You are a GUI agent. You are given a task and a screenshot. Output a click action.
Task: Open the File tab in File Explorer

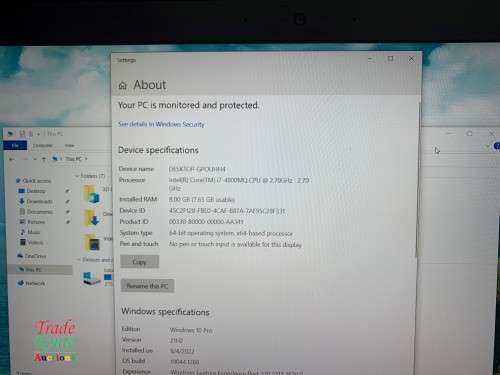coord(15,145)
